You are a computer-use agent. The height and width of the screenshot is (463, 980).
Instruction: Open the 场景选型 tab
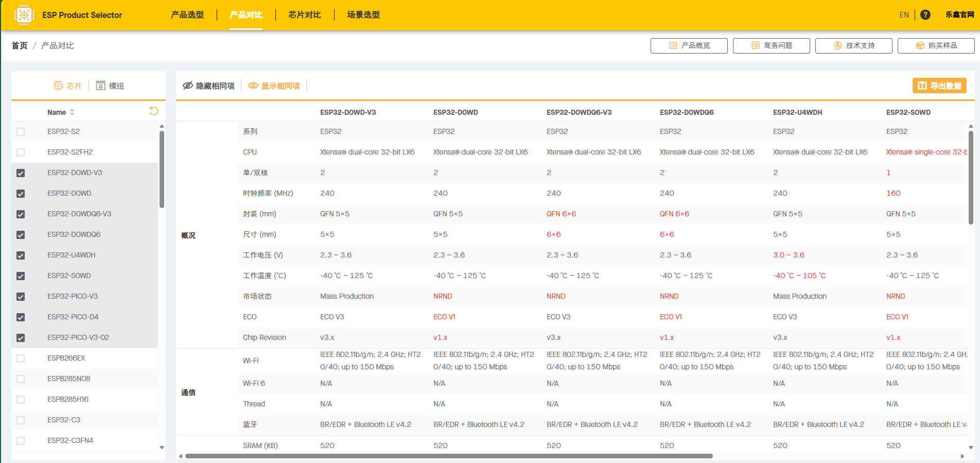click(363, 15)
